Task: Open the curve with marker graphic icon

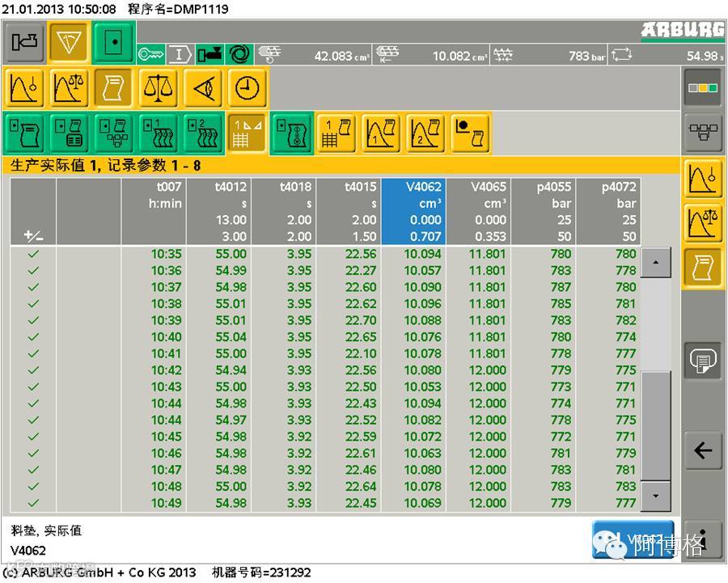Action: 24,87
